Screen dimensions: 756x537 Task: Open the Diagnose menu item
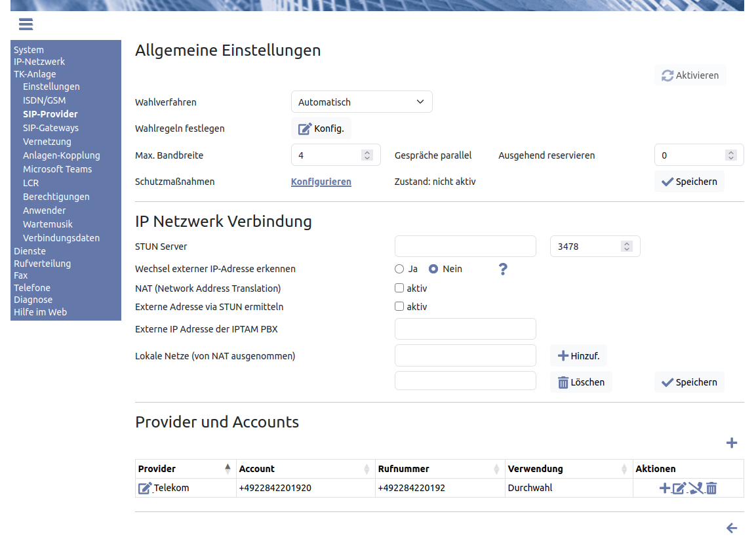tap(33, 300)
